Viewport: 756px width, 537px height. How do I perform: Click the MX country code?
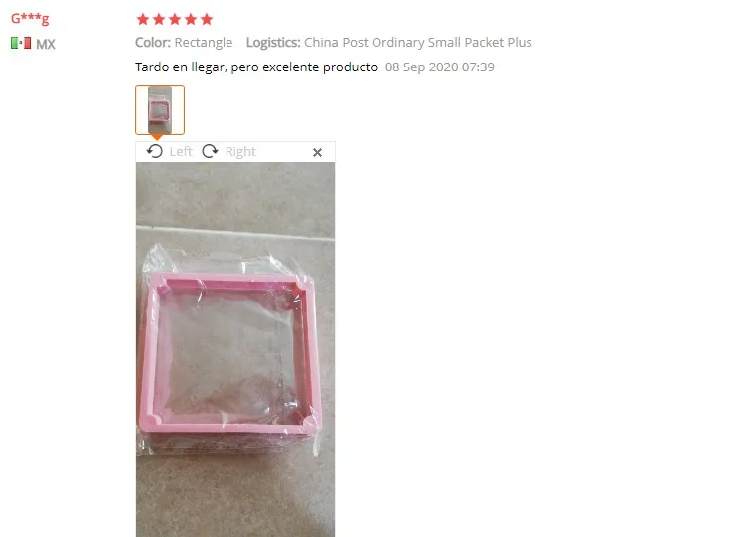(x=46, y=44)
